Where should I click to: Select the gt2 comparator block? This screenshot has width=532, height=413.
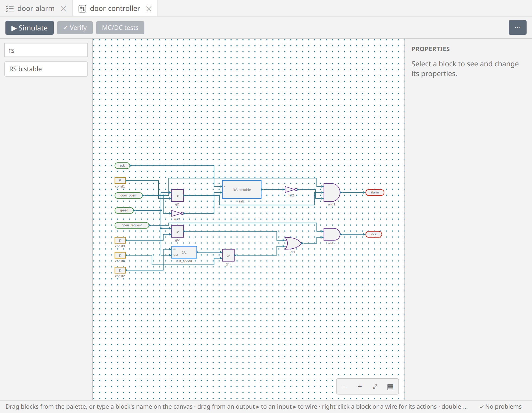tap(178, 231)
